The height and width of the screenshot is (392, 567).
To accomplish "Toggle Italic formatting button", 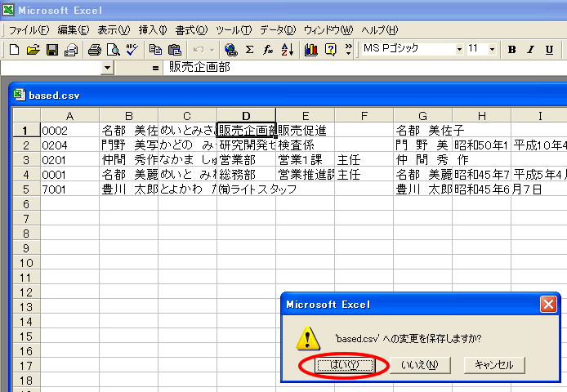I will (x=530, y=50).
